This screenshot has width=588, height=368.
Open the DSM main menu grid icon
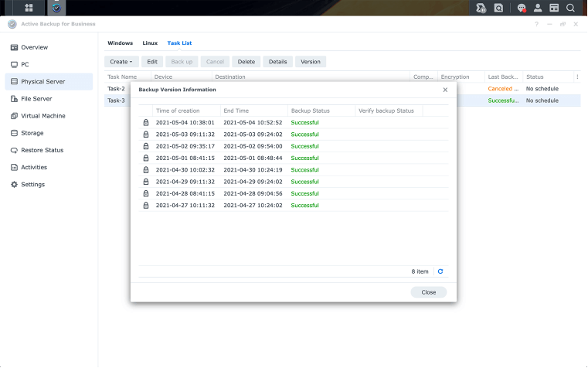(29, 8)
